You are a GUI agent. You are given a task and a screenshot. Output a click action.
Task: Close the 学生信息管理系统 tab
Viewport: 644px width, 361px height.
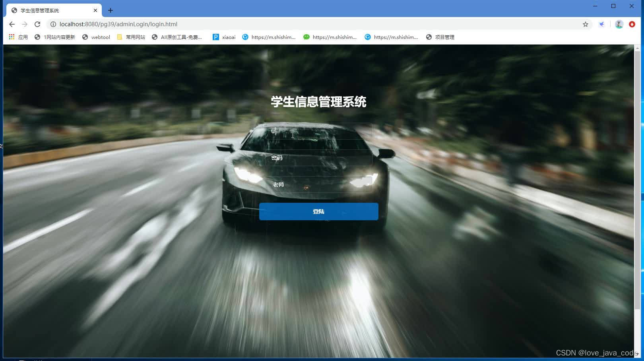(95, 10)
